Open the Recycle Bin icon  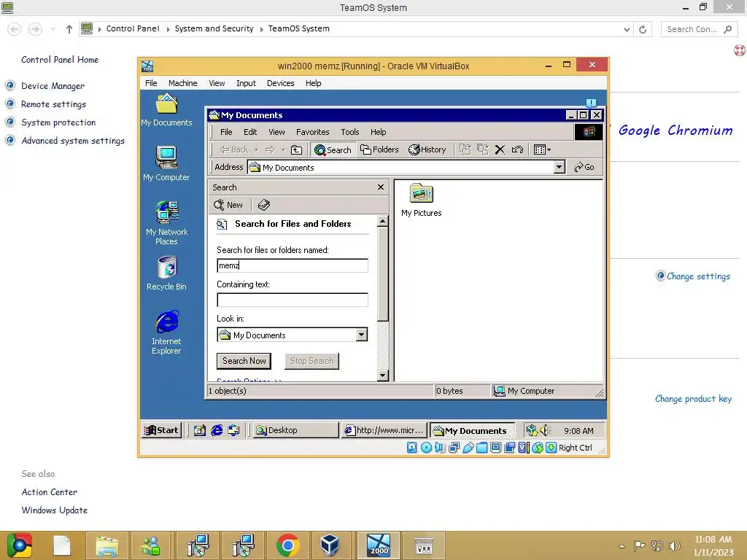tap(166, 273)
